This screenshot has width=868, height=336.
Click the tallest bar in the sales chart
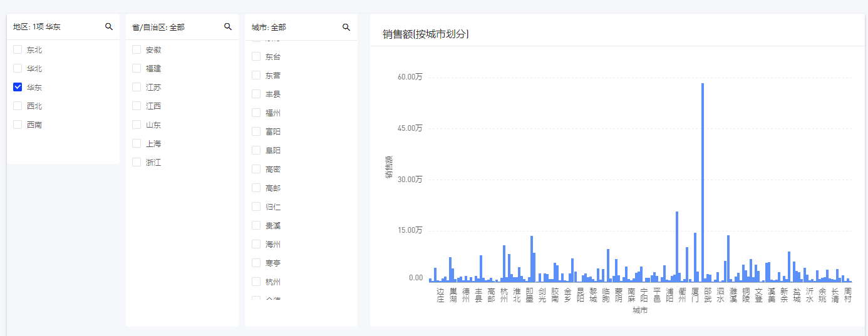[x=703, y=188]
